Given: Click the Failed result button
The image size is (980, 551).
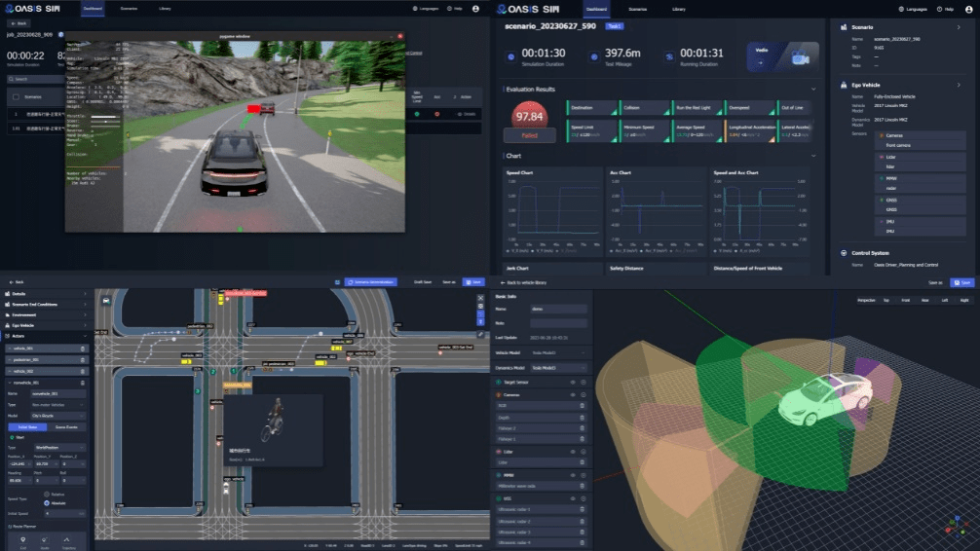Looking at the screenshot, I should coord(529,135).
